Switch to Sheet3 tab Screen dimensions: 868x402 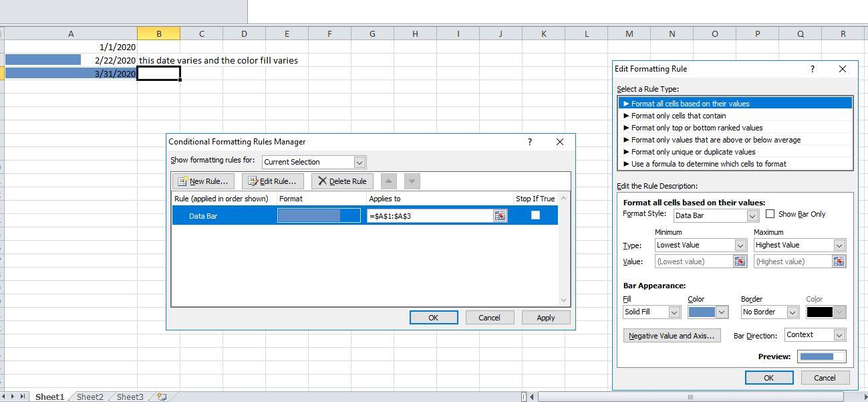click(130, 397)
